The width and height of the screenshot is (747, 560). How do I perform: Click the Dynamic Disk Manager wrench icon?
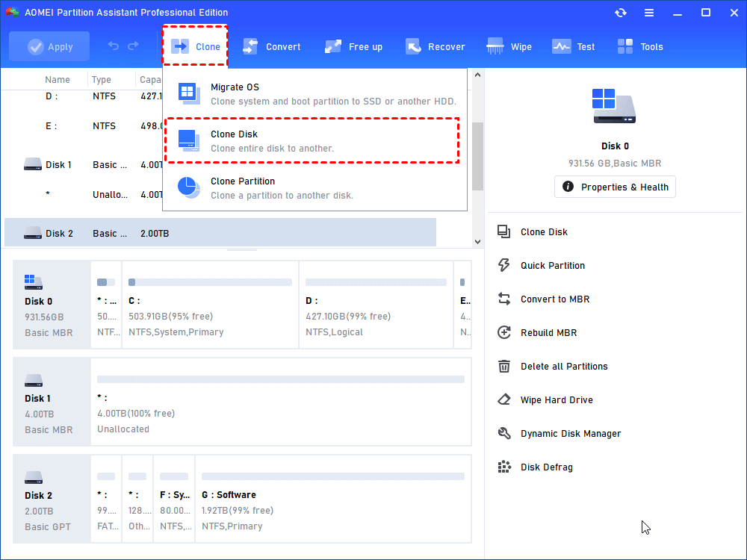click(504, 433)
